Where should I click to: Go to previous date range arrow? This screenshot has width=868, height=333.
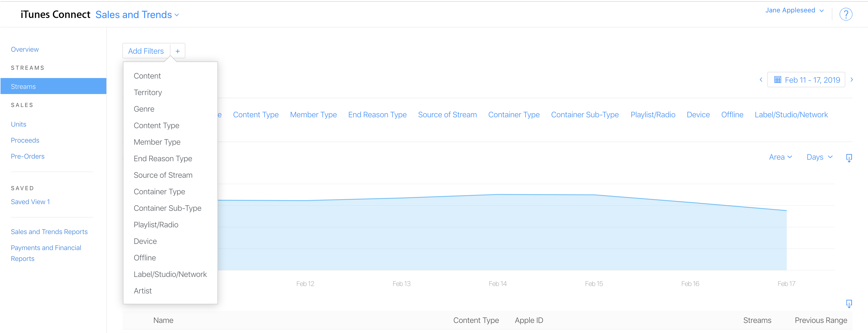tap(761, 80)
